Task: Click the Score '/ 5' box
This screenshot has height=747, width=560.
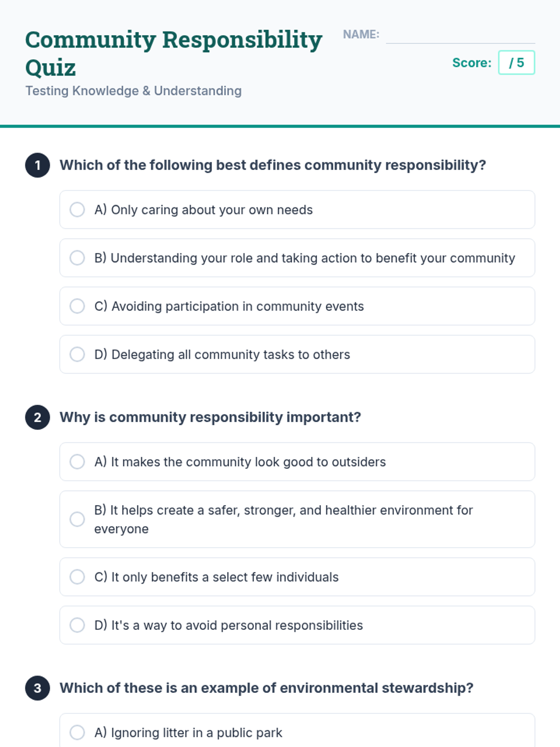Action: pos(516,63)
